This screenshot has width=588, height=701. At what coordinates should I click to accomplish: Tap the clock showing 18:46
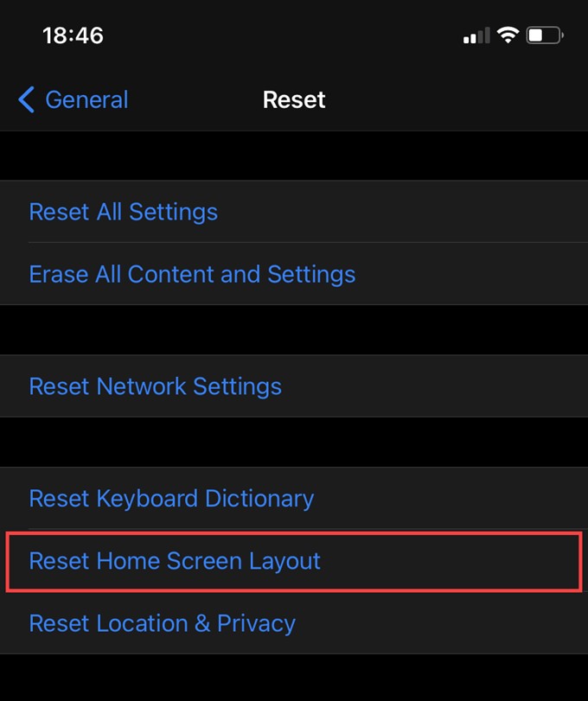[73, 35]
